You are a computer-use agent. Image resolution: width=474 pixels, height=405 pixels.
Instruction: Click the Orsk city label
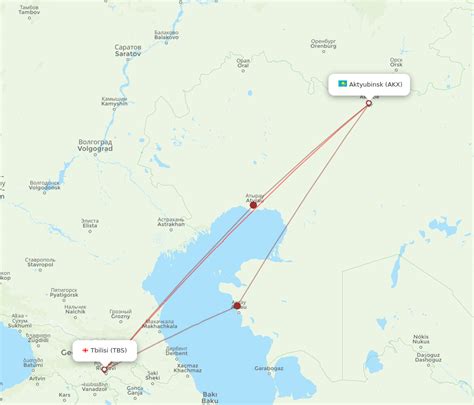pyautogui.click(x=396, y=62)
